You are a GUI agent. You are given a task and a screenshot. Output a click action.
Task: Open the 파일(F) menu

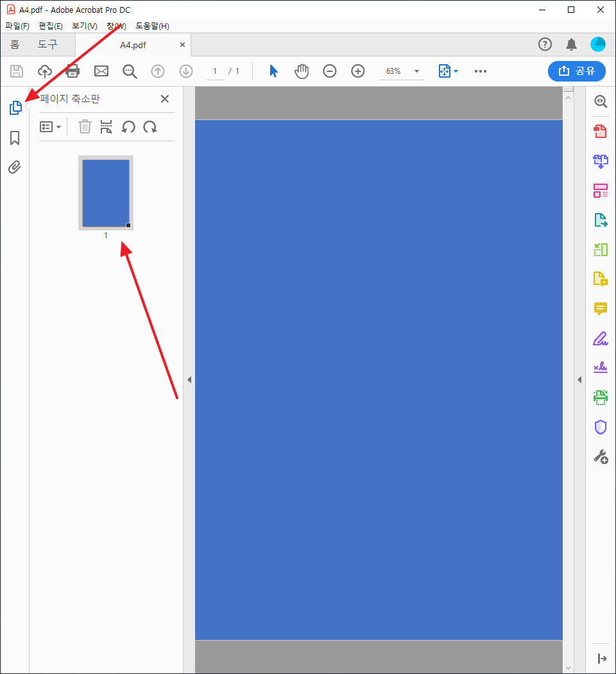[17, 26]
